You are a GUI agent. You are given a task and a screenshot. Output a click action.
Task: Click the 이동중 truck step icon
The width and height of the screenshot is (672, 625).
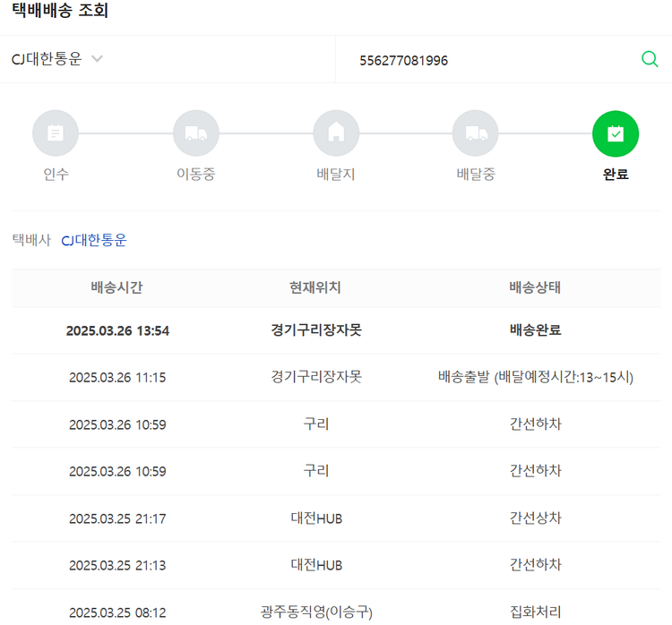pos(195,133)
